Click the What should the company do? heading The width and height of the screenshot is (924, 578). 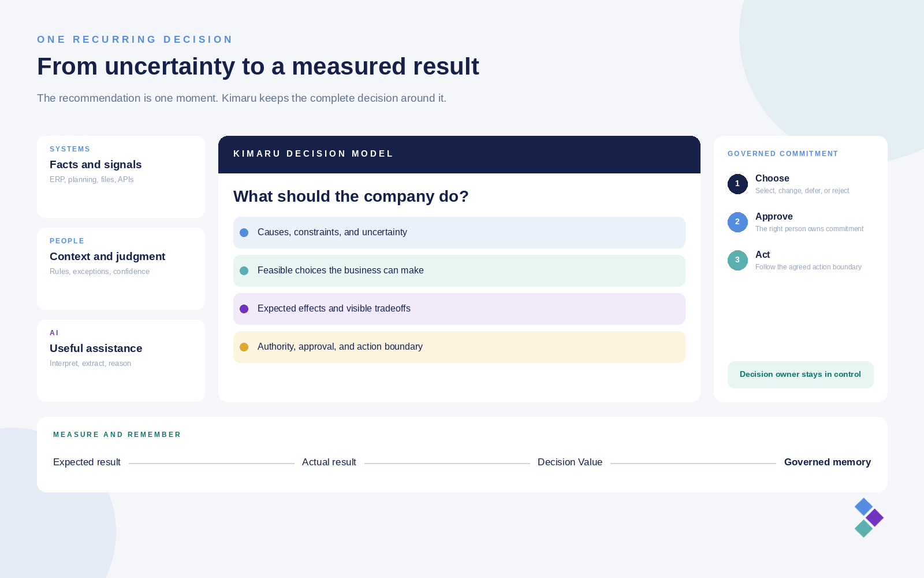coord(351,197)
